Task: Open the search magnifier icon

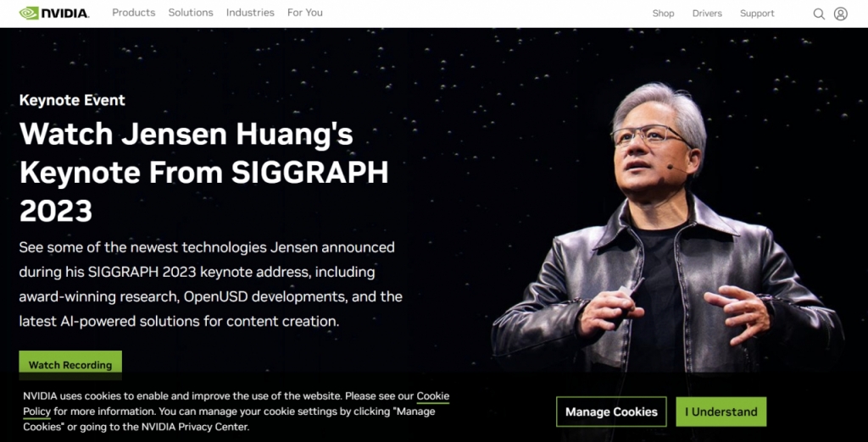Action: pos(819,14)
